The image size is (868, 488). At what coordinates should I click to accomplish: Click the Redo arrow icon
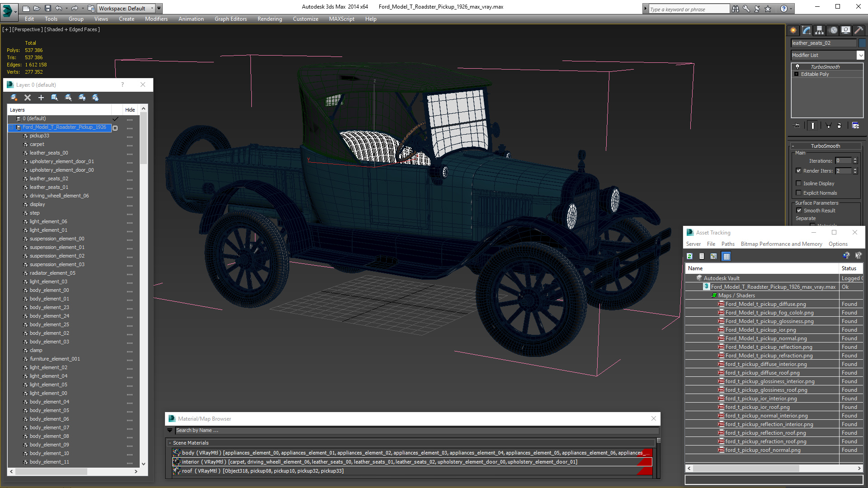tap(75, 8)
